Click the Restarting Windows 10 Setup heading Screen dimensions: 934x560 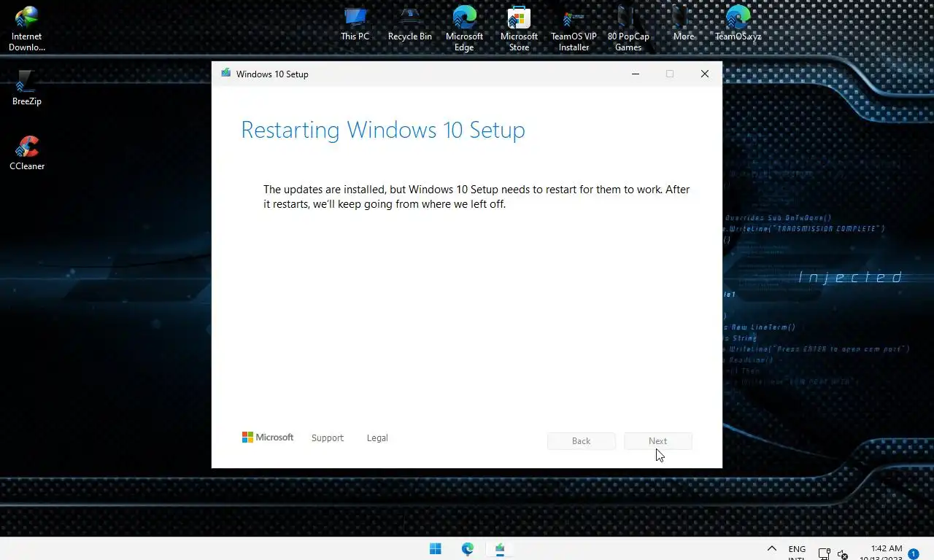pyautogui.click(x=383, y=130)
